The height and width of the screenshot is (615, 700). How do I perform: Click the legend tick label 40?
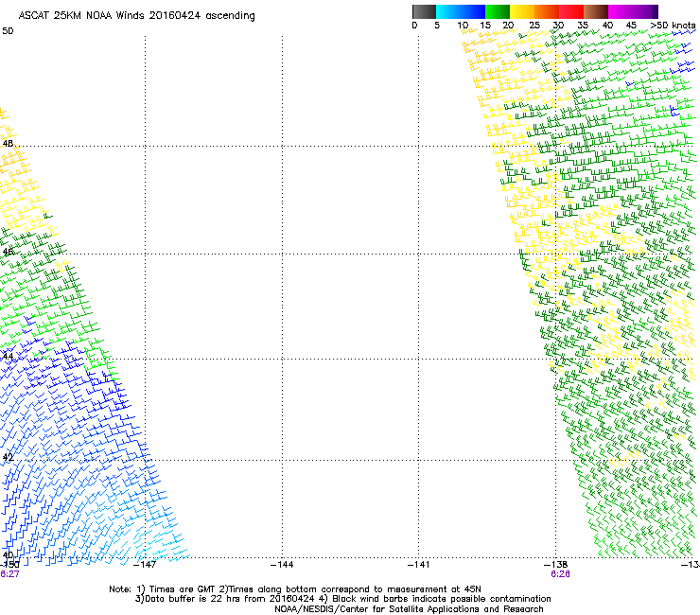(607, 26)
